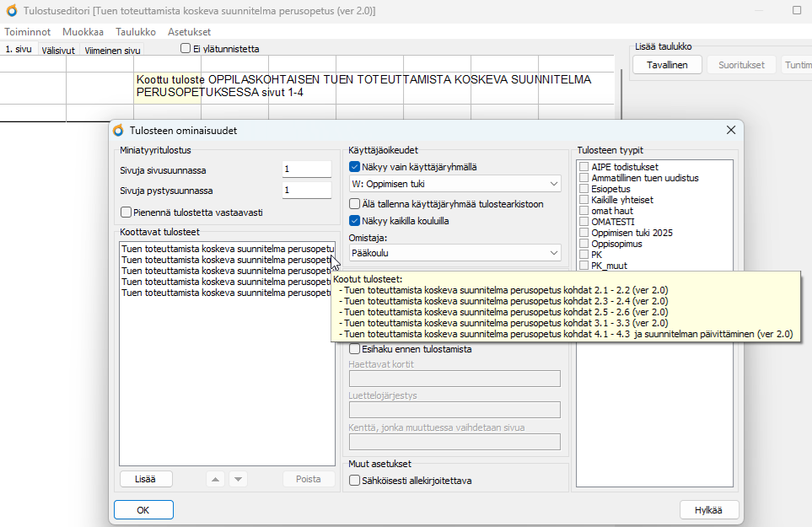Tick Oppisopimus type

(584, 244)
